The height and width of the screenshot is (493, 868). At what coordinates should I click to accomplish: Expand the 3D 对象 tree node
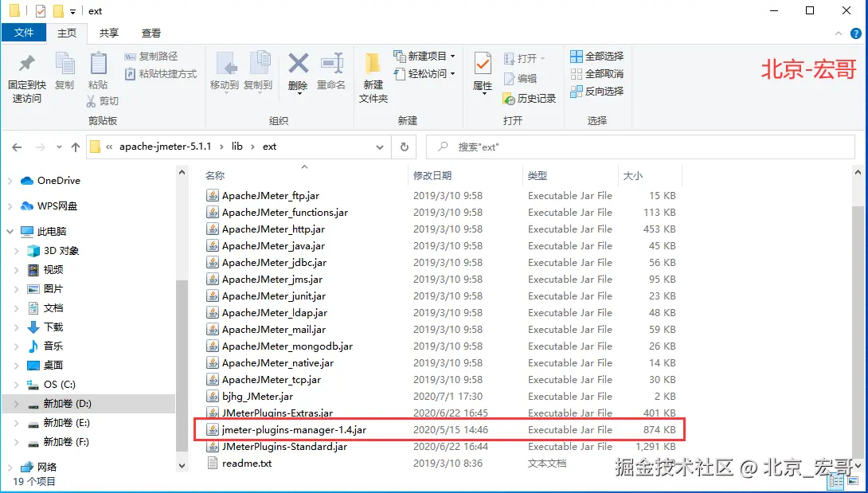point(17,251)
